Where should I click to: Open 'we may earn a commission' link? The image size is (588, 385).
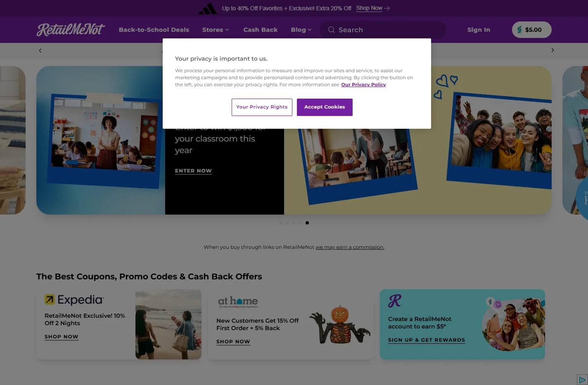[350, 247]
